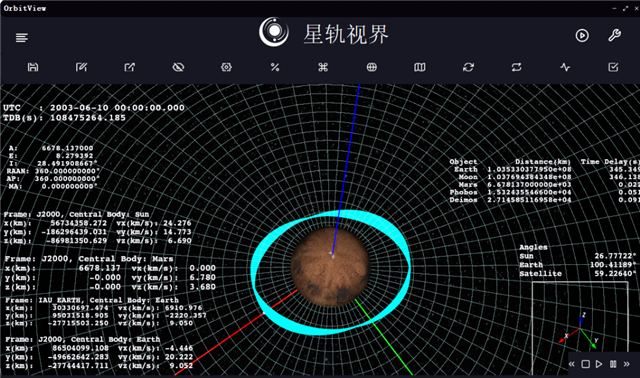Viewport: 640px width, 378px height.
Task: Open the hamburger menu icon
Action: 22,38
